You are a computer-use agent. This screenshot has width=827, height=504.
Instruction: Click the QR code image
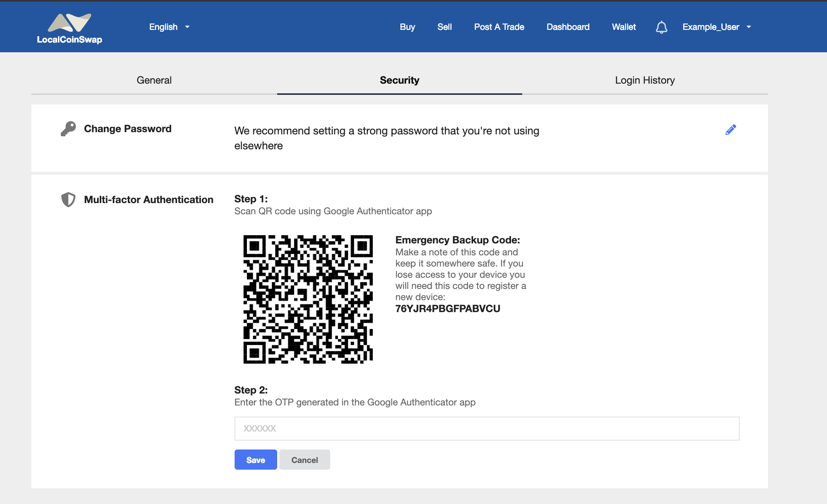click(x=308, y=299)
